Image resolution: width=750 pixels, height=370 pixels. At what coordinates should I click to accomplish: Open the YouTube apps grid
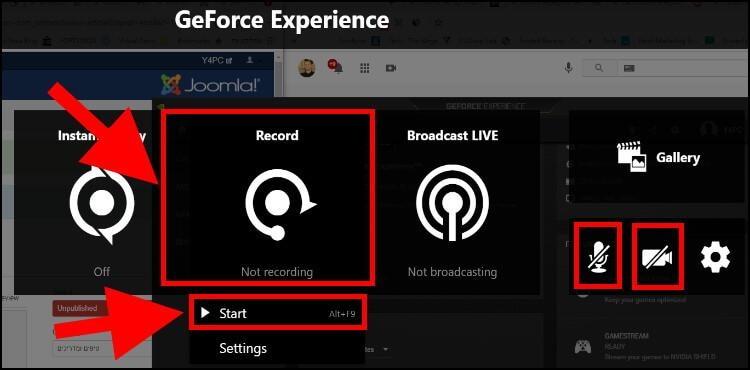[364, 68]
